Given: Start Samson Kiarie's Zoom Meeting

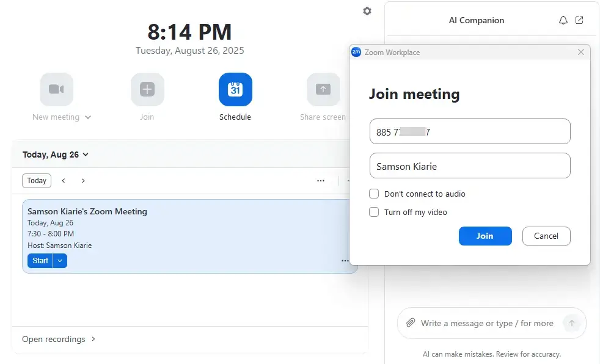Looking at the screenshot, I should click(40, 261).
